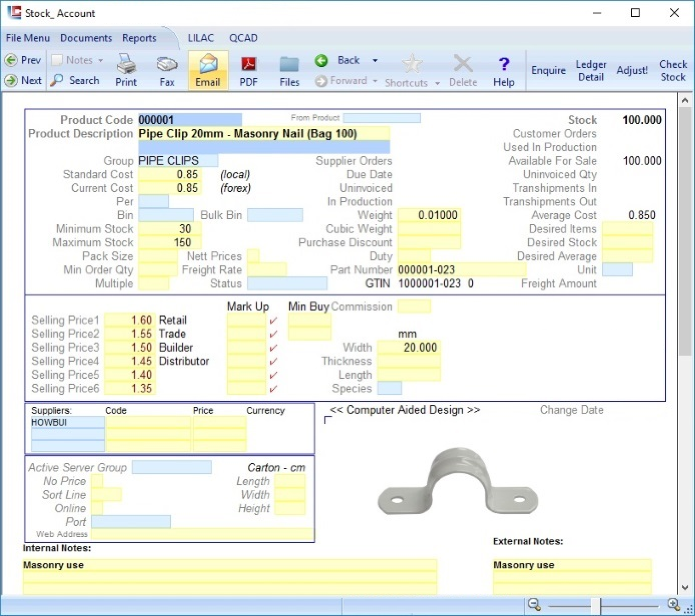The image size is (695, 616).
Task: Expand the Notes dropdown arrow
Action: pos(101,60)
